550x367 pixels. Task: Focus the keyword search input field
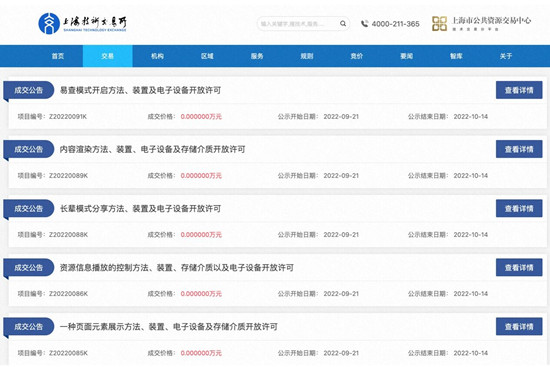tap(298, 24)
